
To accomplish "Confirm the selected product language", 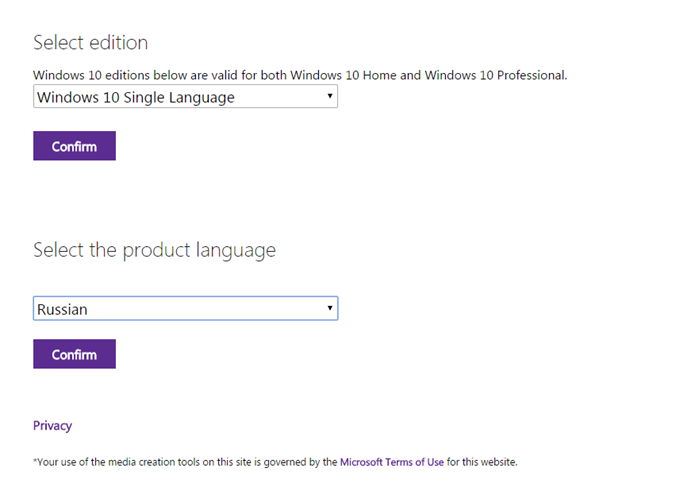I will [74, 354].
